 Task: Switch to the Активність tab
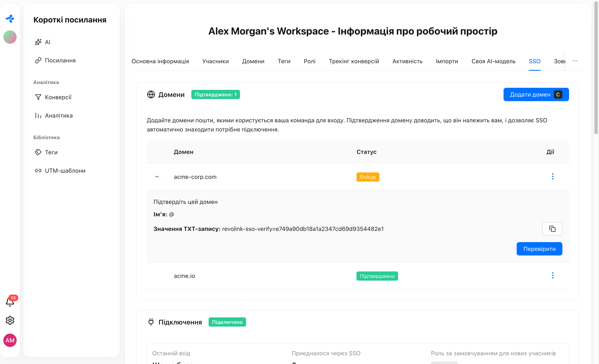coord(407,61)
